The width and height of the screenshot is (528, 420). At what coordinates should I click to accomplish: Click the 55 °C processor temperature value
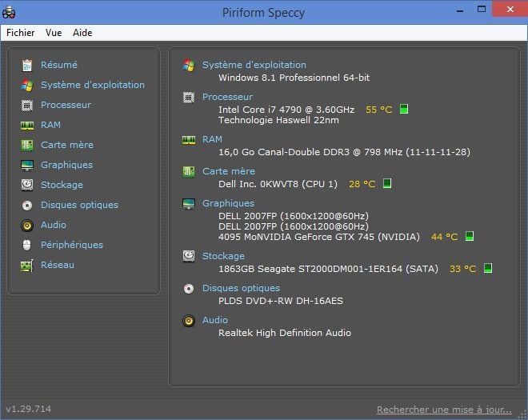coord(379,110)
